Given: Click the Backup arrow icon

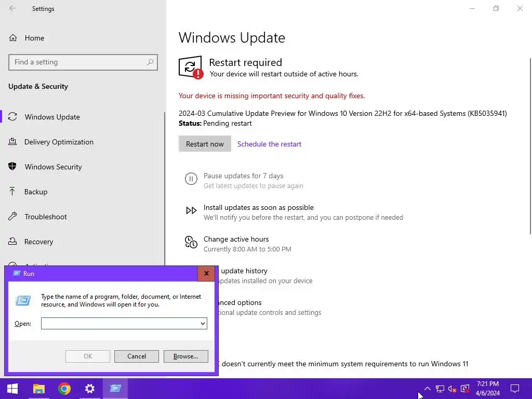Looking at the screenshot, I should click(x=12, y=191).
